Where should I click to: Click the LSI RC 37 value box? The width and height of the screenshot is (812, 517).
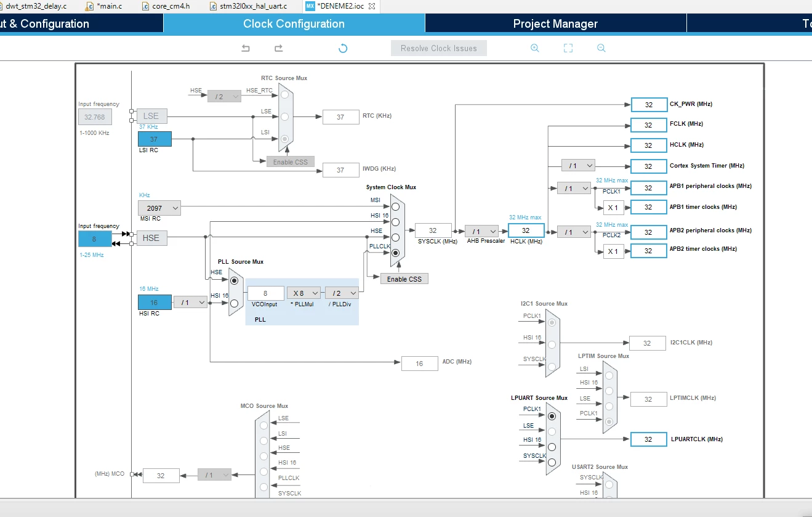coord(155,139)
